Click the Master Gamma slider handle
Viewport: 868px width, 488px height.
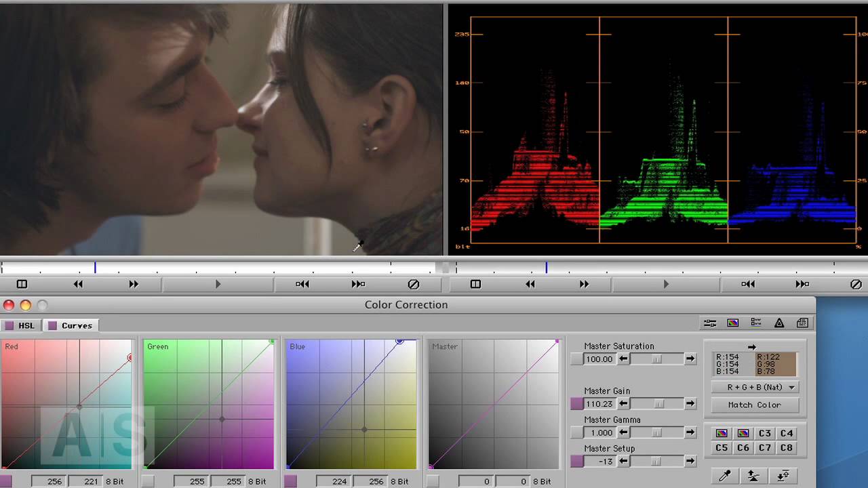tap(656, 432)
